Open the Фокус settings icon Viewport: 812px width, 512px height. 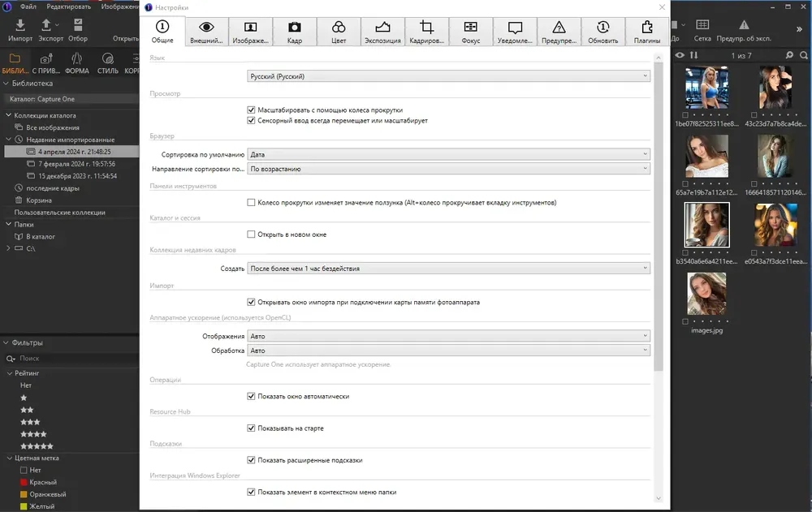470,27
